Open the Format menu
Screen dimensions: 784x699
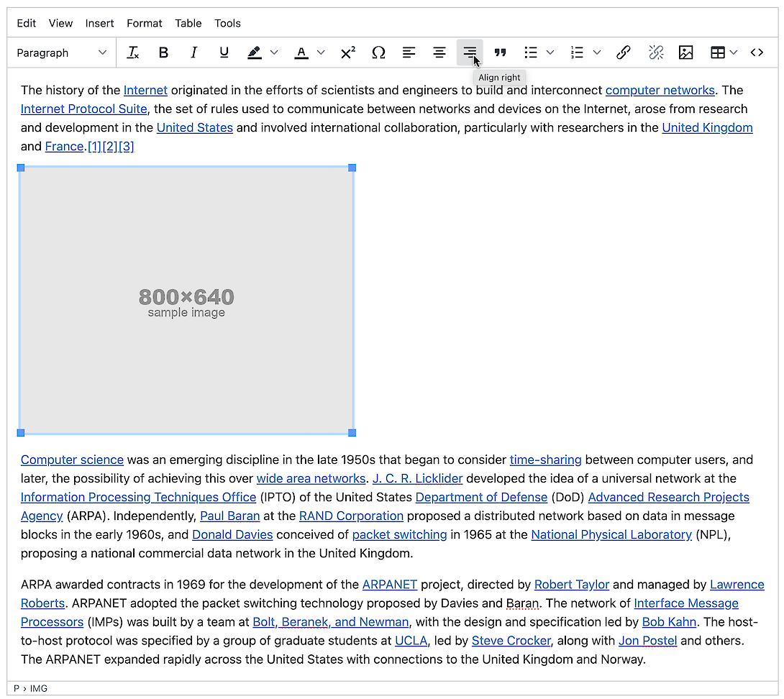[145, 23]
